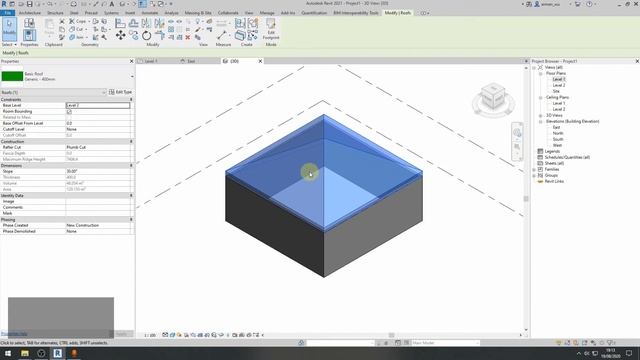Select North elevation in Project Browser
Image resolution: width=640 pixels, height=360 pixels.
pos(558,133)
